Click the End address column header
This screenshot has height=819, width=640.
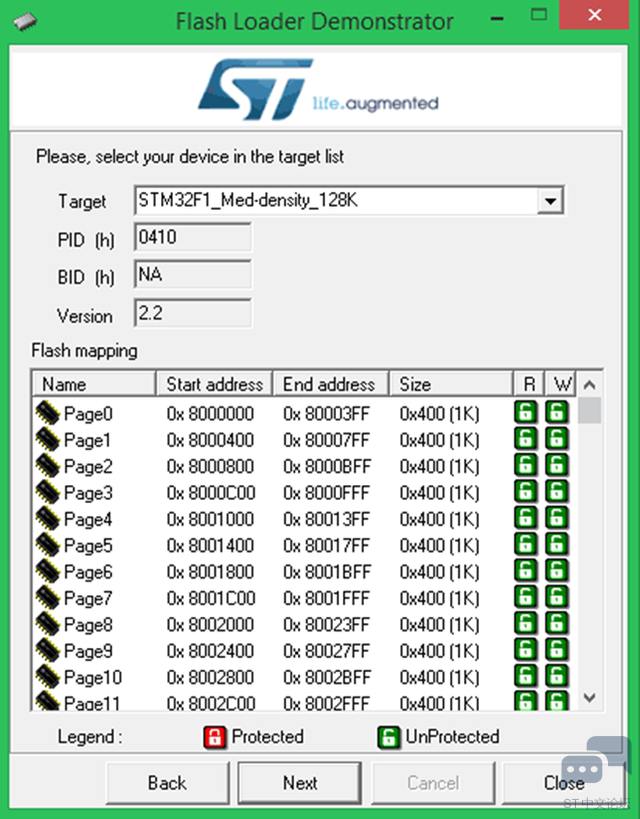pos(330,384)
